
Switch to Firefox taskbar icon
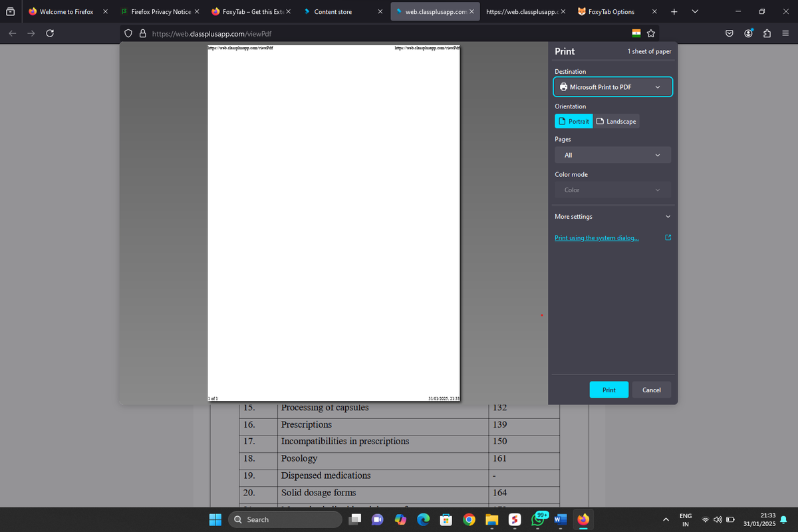pos(583,519)
